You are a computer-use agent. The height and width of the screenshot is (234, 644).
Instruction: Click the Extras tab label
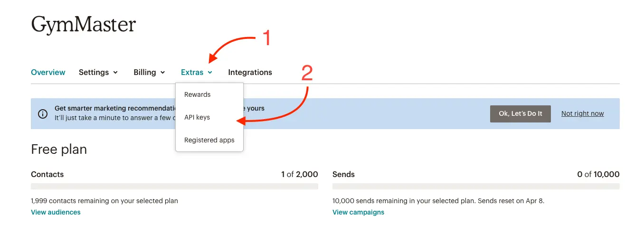[x=192, y=73]
